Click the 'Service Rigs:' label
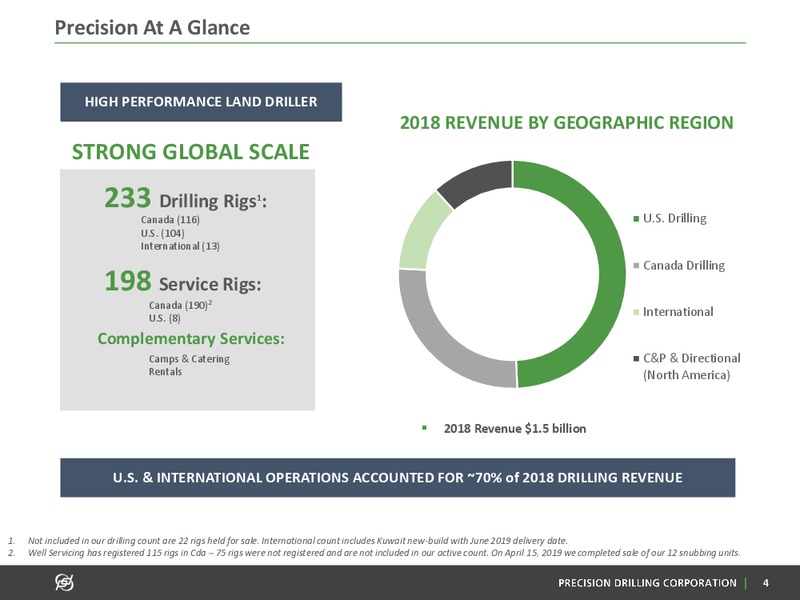 tap(210, 284)
